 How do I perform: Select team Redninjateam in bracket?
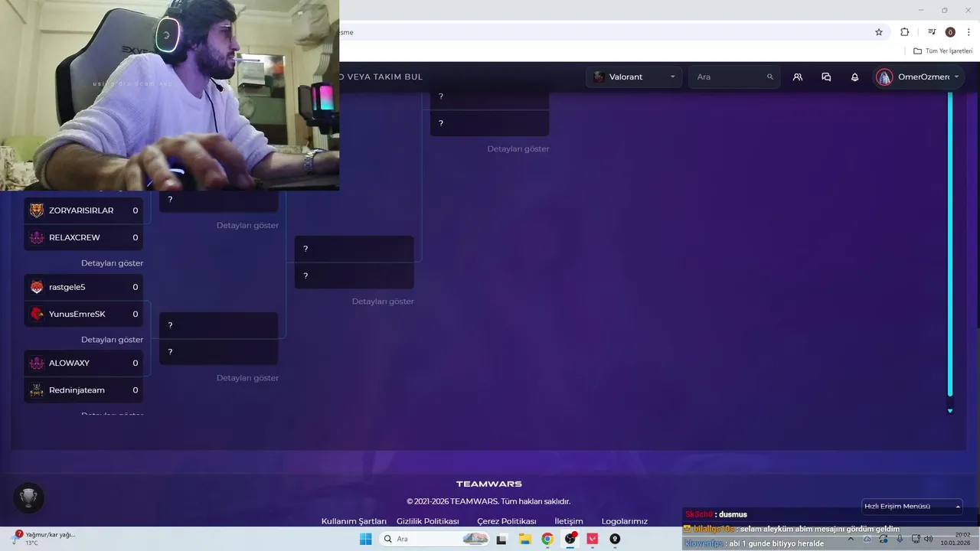click(x=83, y=390)
